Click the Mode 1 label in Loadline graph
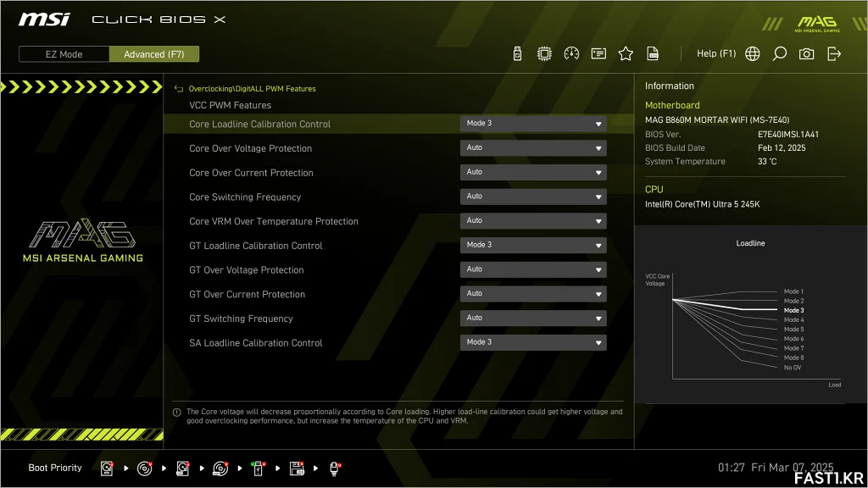 [x=793, y=291]
